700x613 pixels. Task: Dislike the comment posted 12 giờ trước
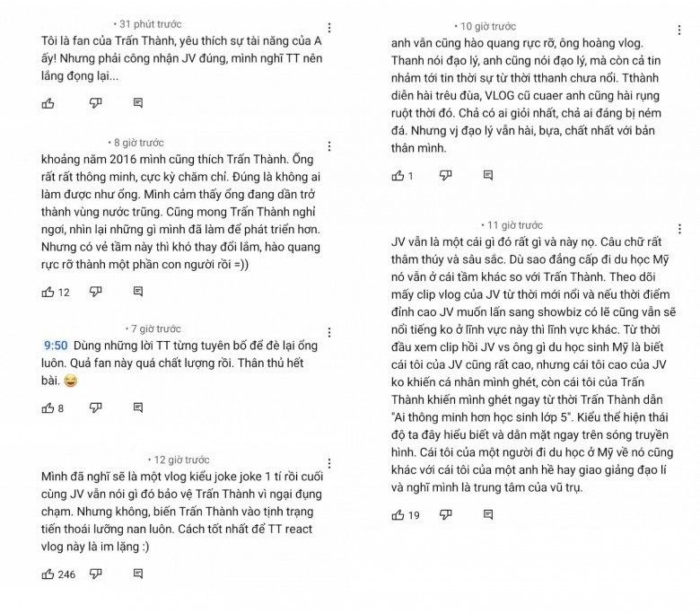[95, 574]
